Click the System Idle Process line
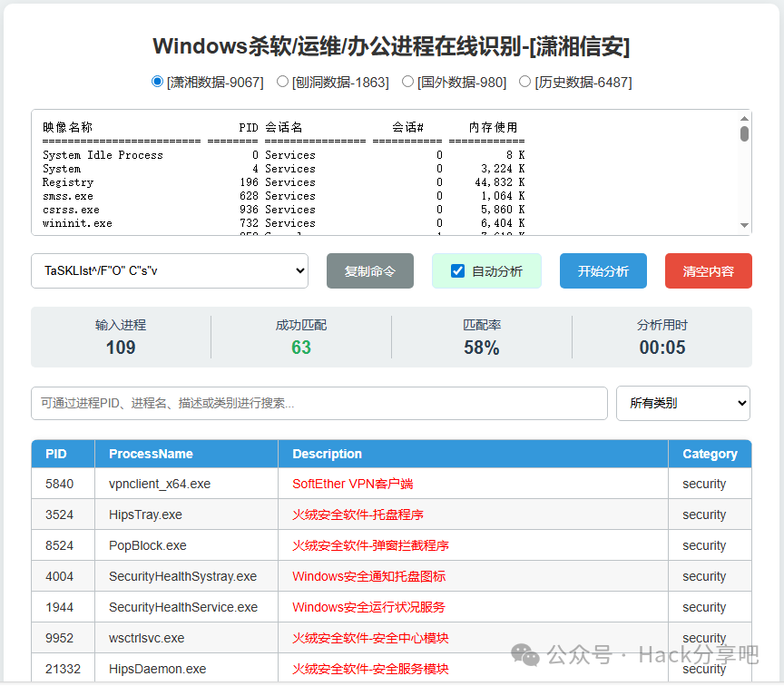This screenshot has width=784, height=686. [x=283, y=155]
